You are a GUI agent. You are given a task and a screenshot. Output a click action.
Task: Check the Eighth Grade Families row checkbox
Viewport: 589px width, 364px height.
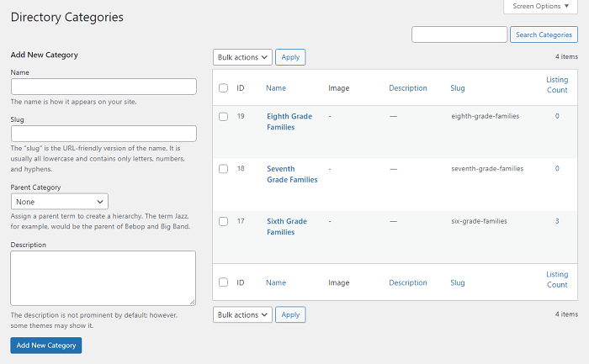pos(223,116)
